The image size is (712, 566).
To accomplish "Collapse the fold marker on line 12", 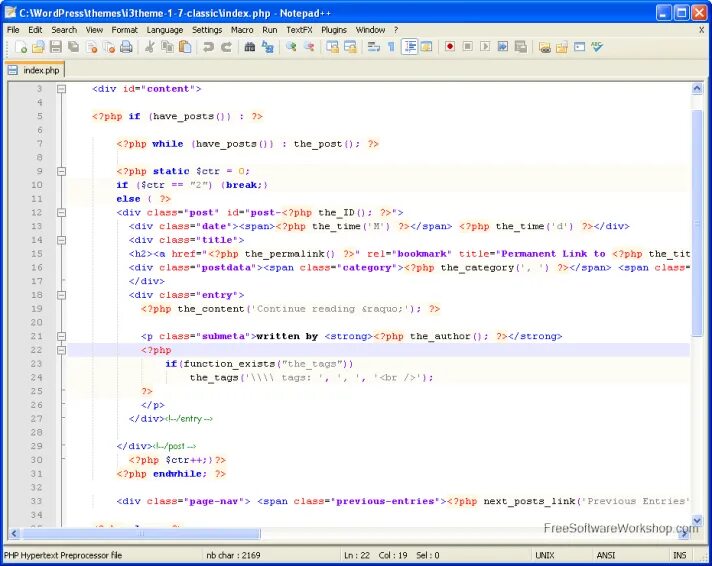I will click(x=61, y=213).
